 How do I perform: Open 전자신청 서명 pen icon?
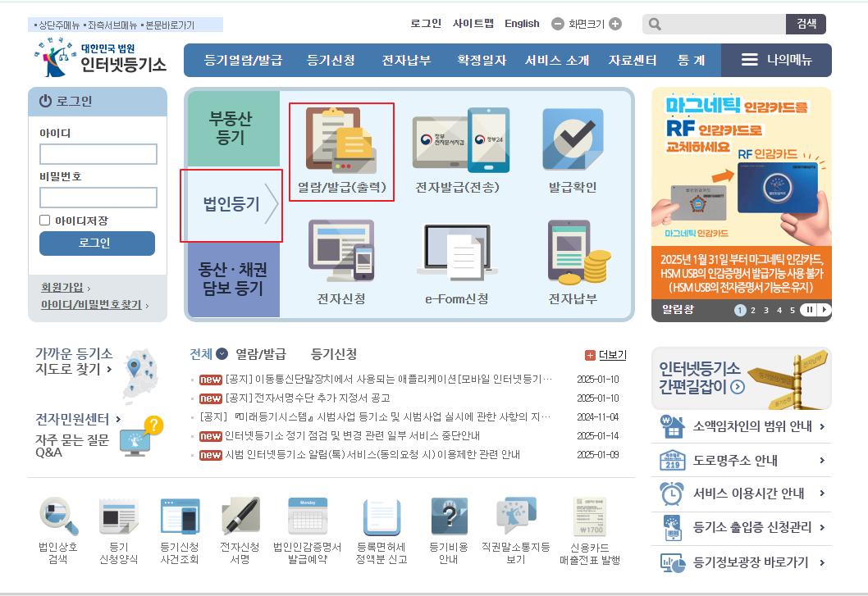pos(240,516)
